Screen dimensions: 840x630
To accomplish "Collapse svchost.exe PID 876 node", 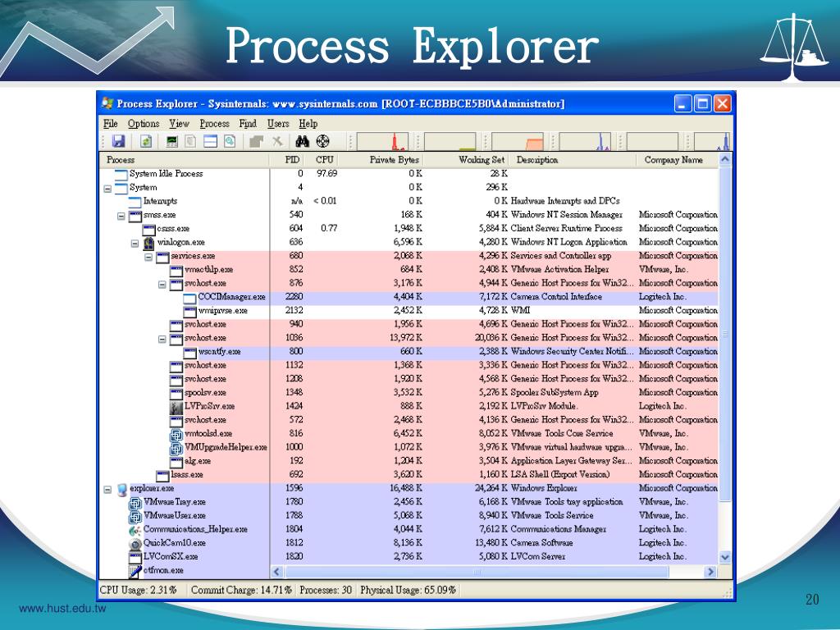I will pos(162,285).
